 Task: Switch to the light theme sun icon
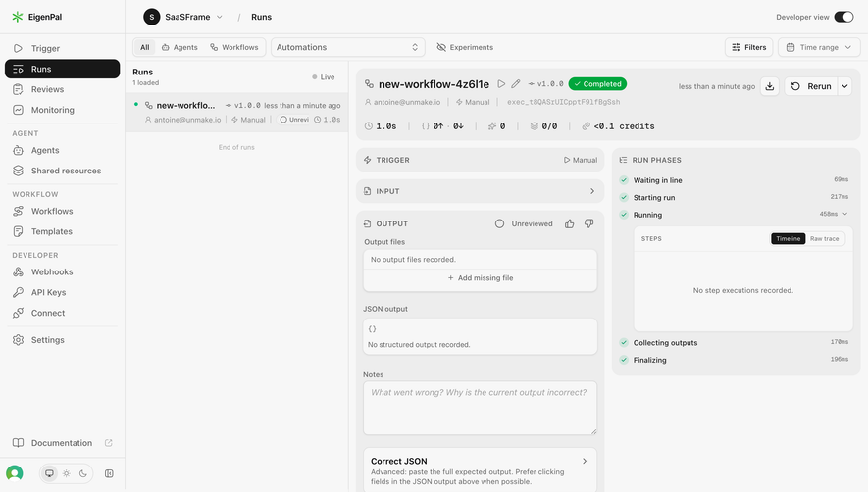coord(67,473)
